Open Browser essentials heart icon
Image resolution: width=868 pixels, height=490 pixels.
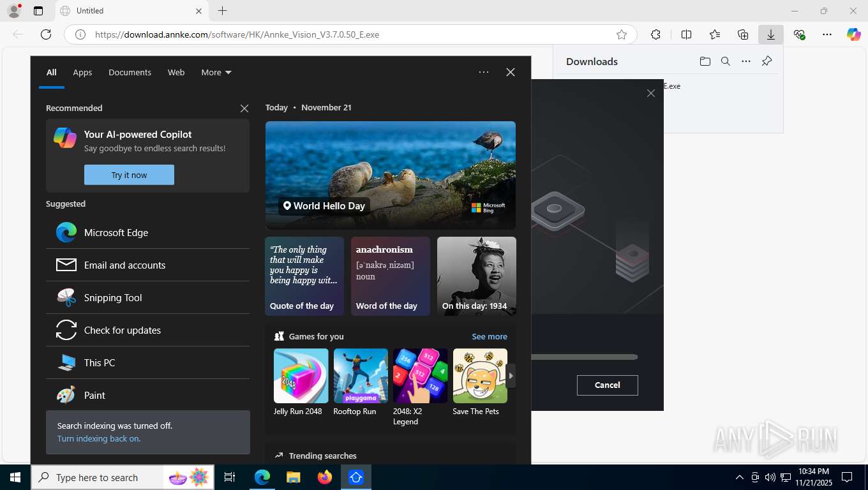(x=799, y=34)
